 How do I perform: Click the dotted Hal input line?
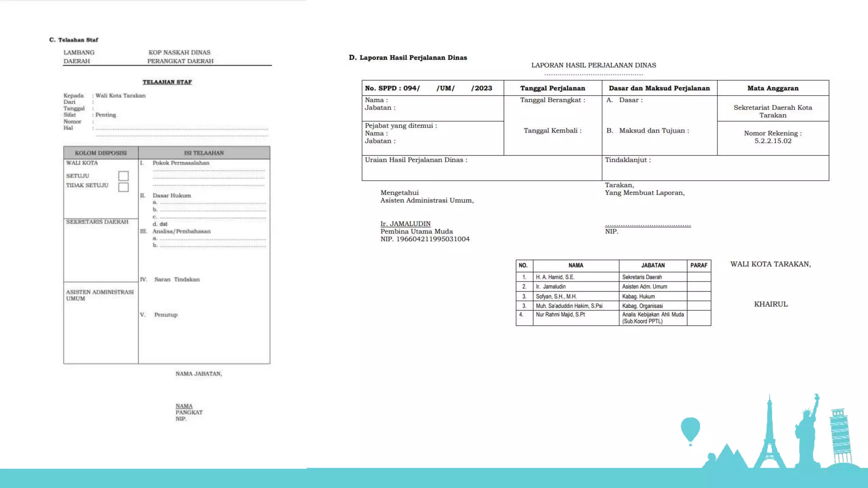pos(181,128)
